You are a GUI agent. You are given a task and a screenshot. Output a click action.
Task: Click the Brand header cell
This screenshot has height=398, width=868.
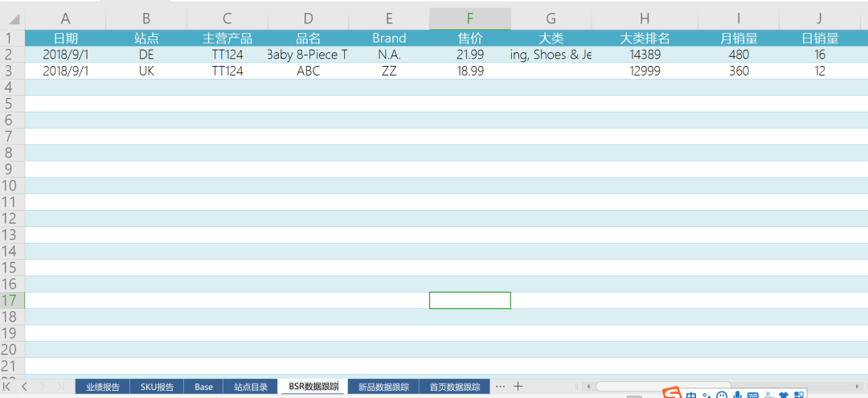389,39
